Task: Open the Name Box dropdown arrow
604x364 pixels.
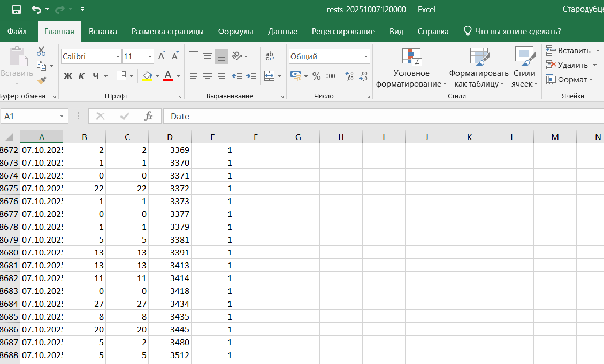Action: (x=63, y=116)
